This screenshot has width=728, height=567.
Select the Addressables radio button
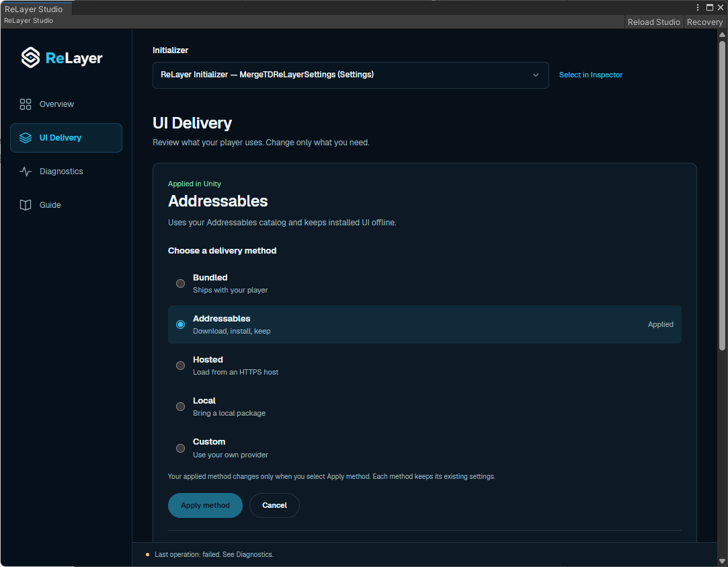pos(180,325)
